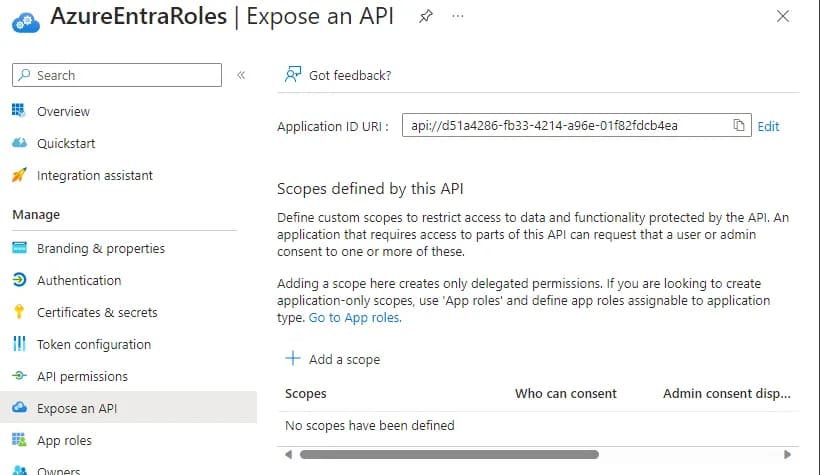This screenshot has height=475, width=820.
Task: Click the Manage section heading
Action: (36, 214)
